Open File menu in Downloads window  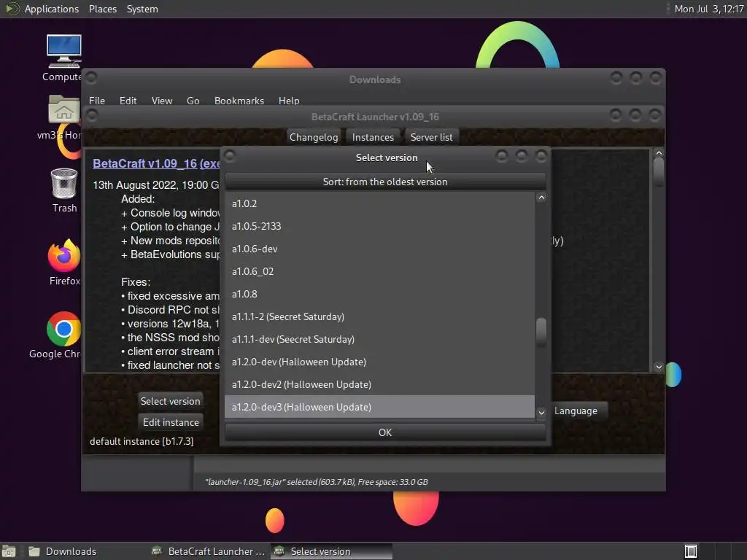click(97, 101)
